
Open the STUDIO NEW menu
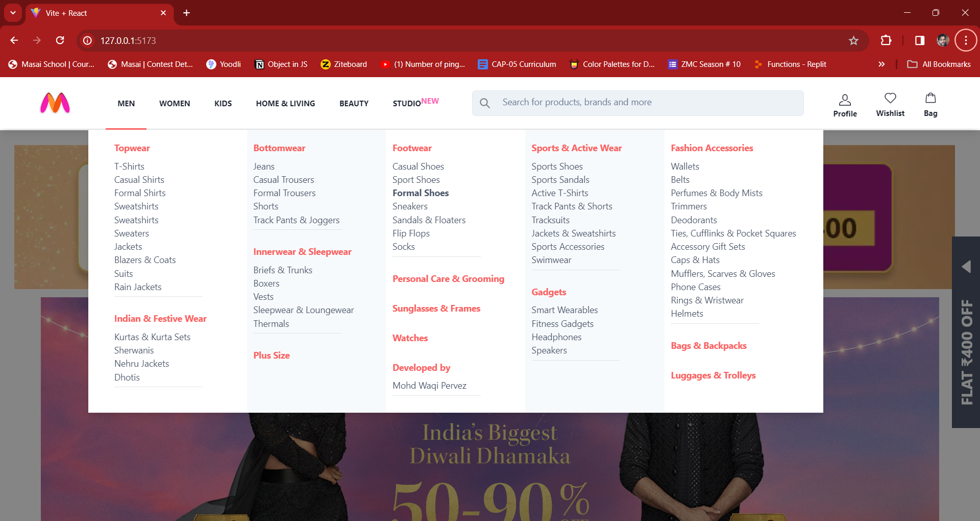pos(415,103)
